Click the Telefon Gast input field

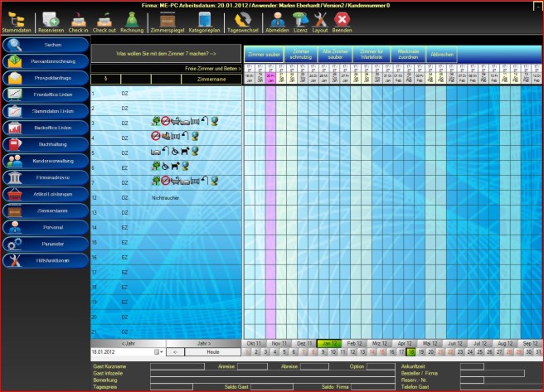click(500, 387)
